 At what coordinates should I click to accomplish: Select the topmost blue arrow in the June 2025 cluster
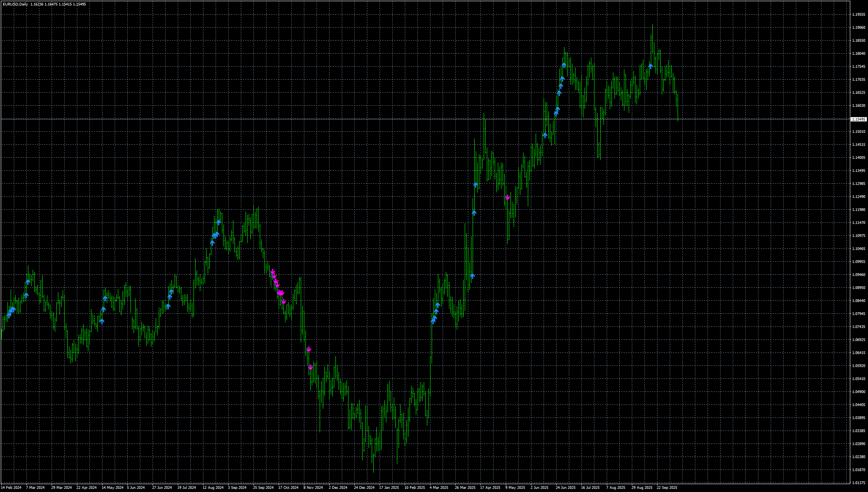pos(564,65)
